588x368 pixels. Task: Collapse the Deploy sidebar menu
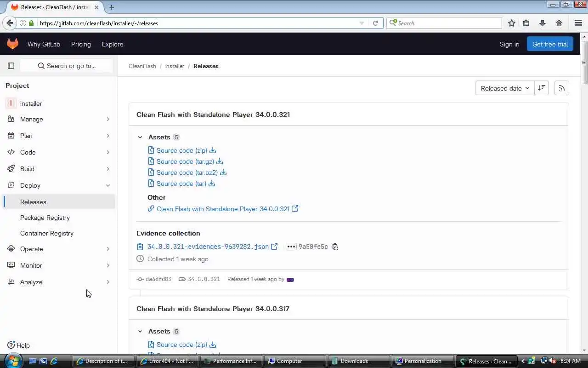click(59, 185)
